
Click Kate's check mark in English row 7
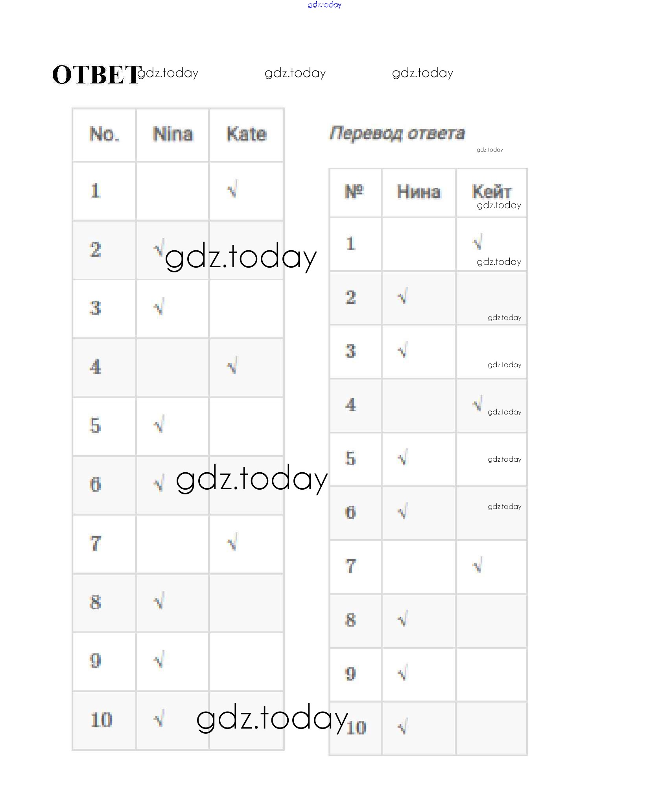click(232, 543)
